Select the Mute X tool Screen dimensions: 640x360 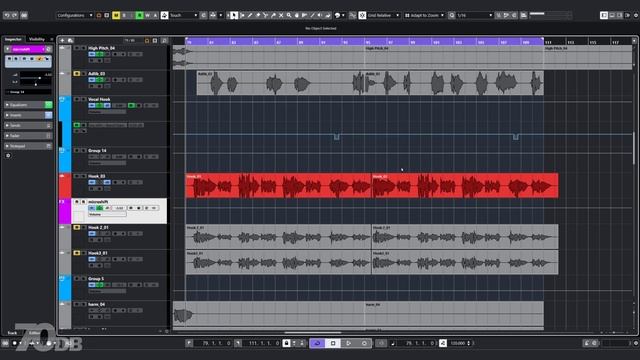[x=281, y=15]
